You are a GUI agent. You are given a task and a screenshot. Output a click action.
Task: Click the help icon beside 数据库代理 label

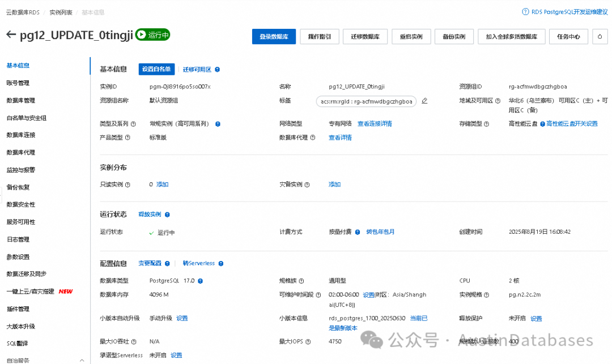313,138
